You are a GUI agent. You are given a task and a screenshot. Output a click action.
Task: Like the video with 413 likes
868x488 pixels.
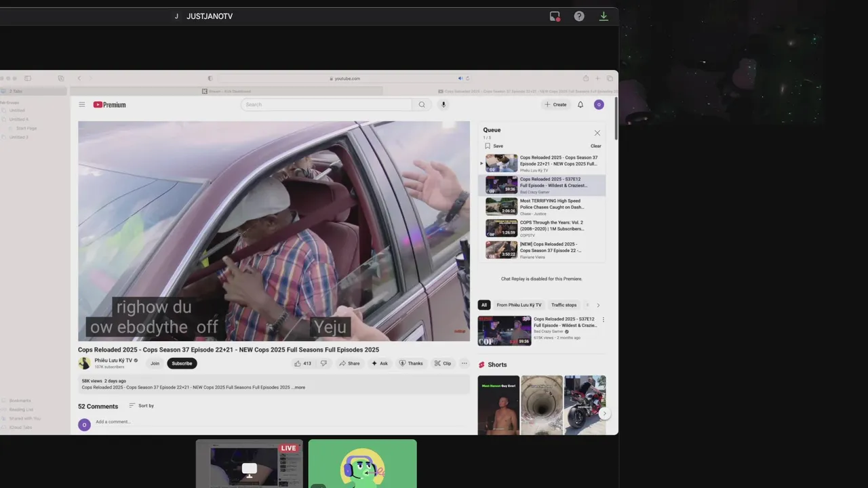click(302, 363)
